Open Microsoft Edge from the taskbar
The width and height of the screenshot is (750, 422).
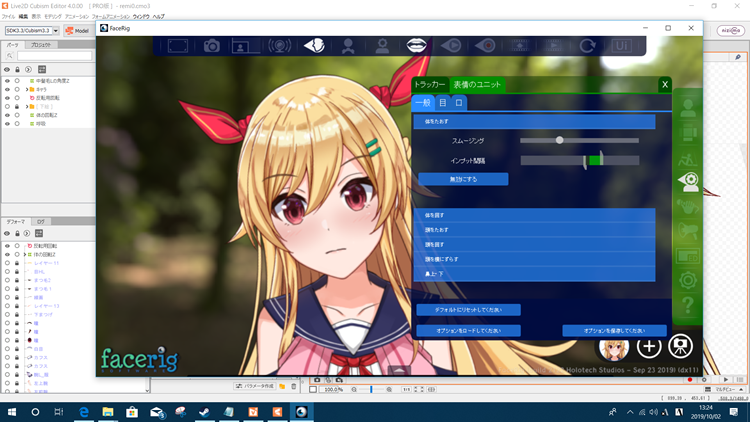coord(84,412)
